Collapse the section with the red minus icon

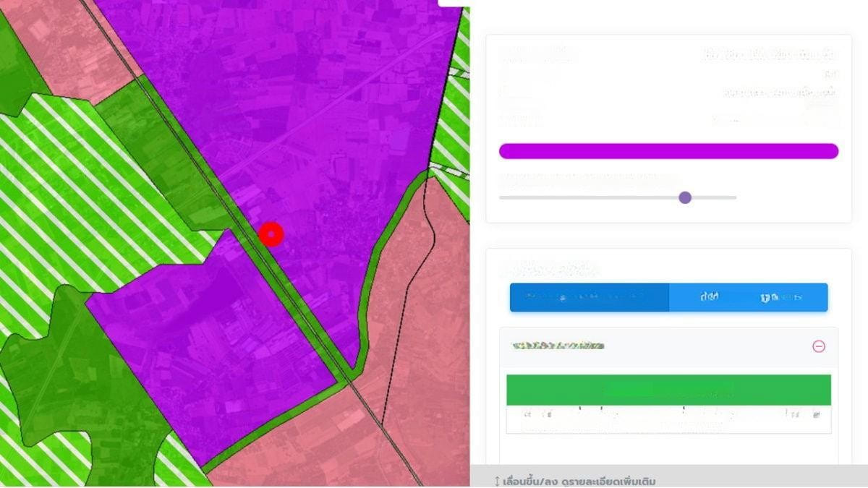coord(818,346)
